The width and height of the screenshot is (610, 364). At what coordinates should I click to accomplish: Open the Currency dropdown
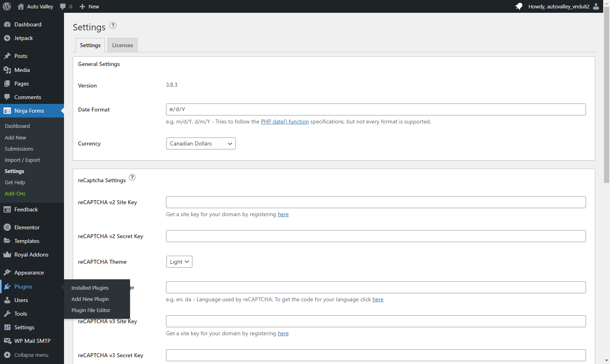pos(201,143)
